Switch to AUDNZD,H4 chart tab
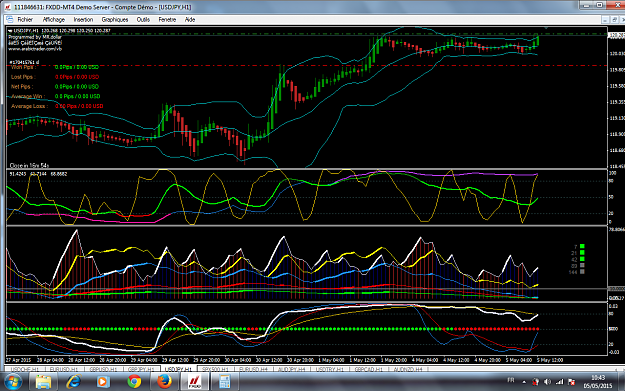Screen dimensions: 625x391 (408, 369)
